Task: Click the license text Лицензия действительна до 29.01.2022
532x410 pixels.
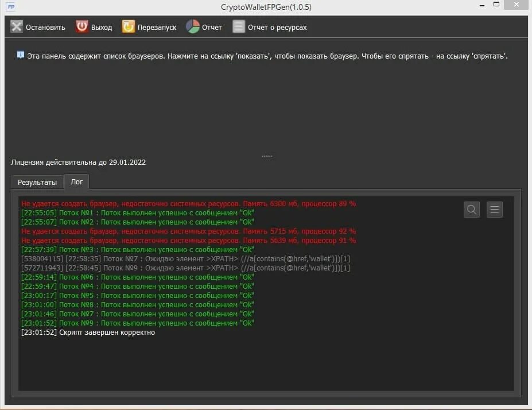Action: pos(79,163)
